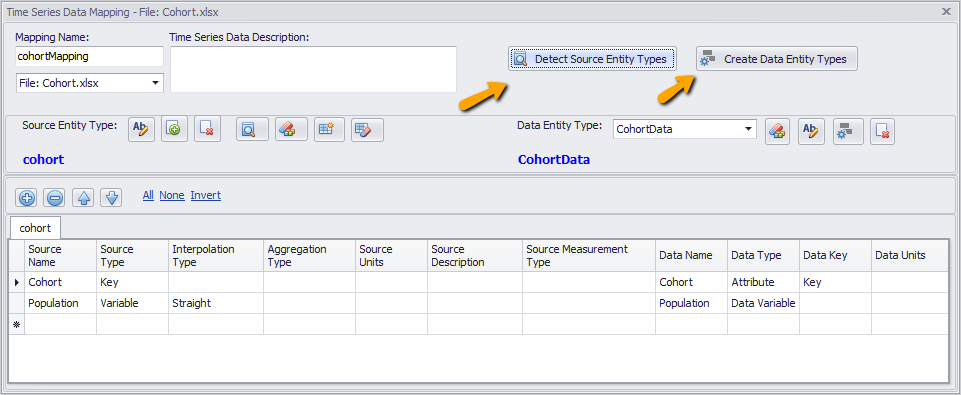Click the Data Type column header
This screenshot has height=395, width=961.
tap(764, 255)
